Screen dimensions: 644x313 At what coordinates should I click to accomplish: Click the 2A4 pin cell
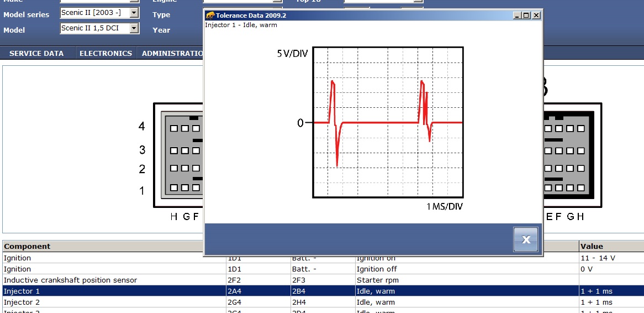pyautogui.click(x=258, y=291)
